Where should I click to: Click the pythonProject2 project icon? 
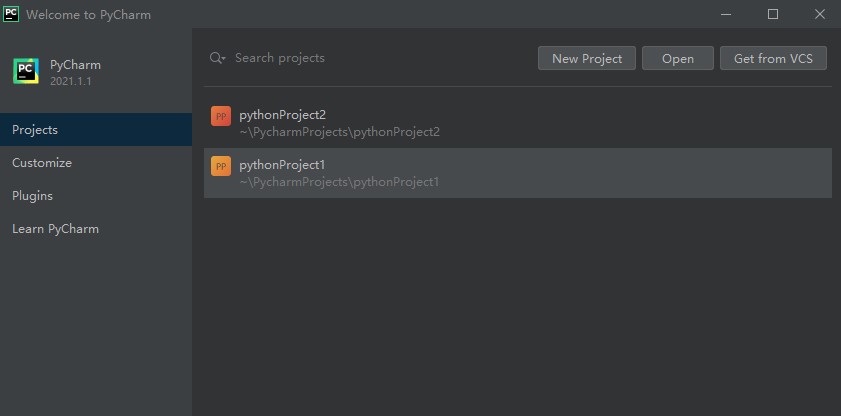221,116
